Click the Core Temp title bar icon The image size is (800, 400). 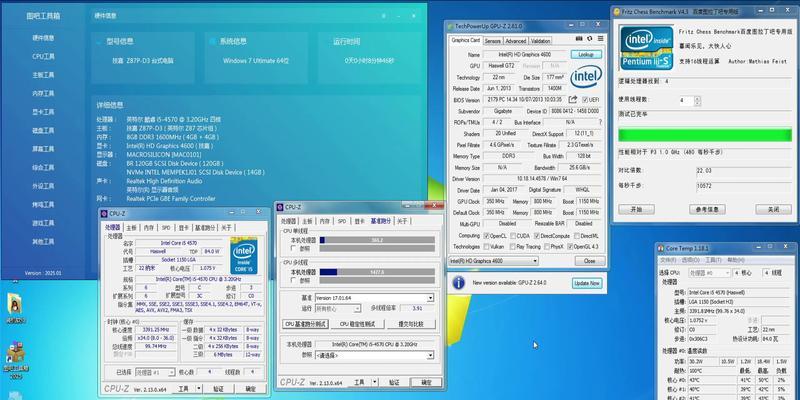pyautogui.click(x=660, y=248)
